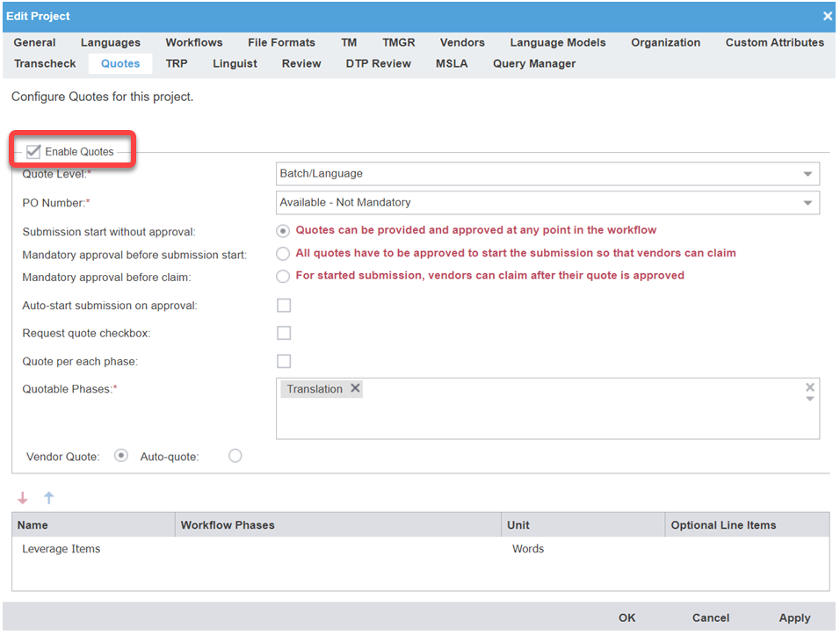Select Mandatory approval before submission start
Screen dimensions: 840x635
click(283, 254)
